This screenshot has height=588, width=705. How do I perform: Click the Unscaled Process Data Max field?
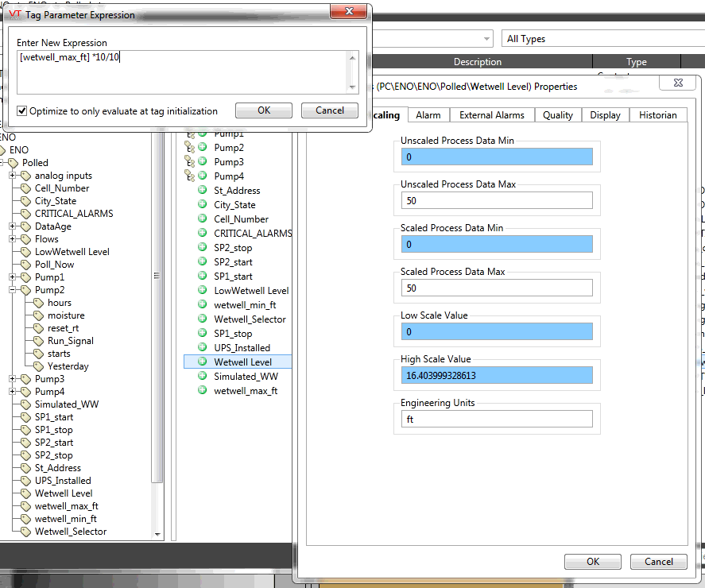(x=497, y=200)
